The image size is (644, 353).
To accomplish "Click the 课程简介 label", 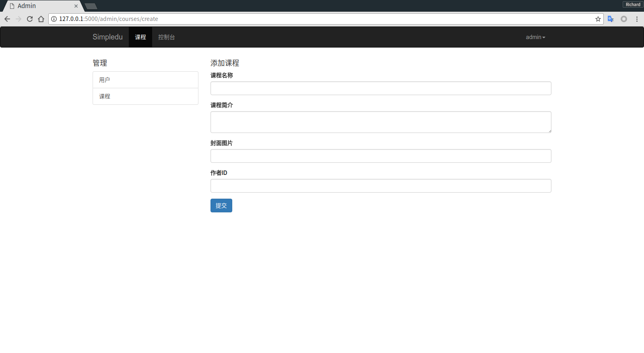I will [x=222, y=105].
